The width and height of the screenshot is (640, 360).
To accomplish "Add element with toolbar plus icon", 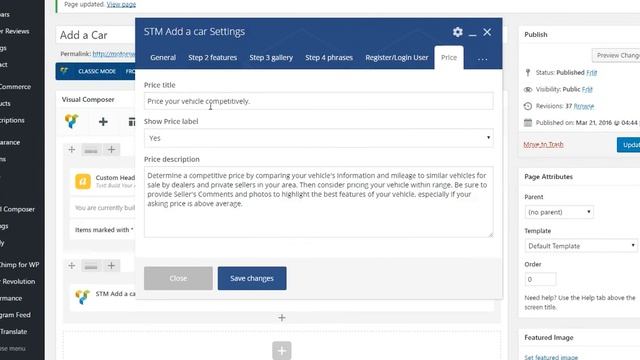I will (103, 121).
